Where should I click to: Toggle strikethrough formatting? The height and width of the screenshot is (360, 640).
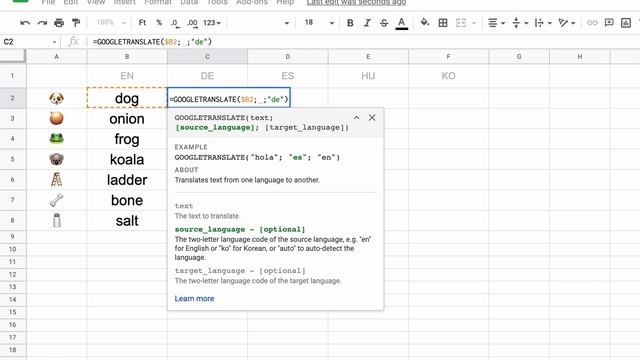click(x=384, y=23)
